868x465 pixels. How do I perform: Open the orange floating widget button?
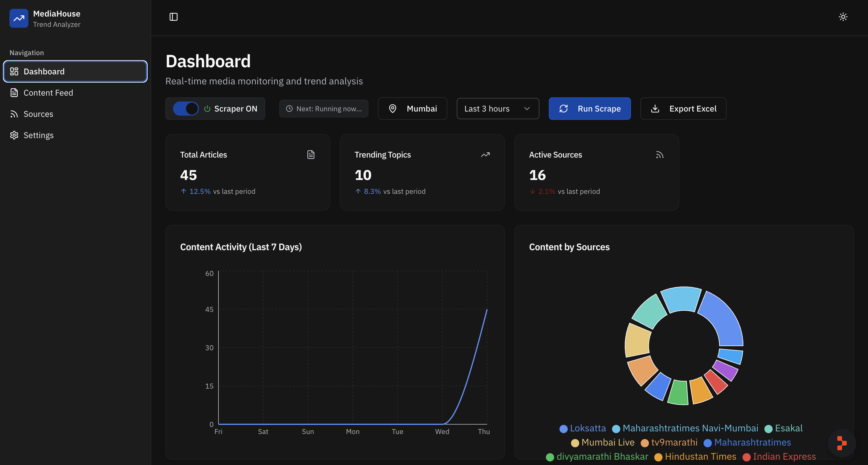pos(842,443)
